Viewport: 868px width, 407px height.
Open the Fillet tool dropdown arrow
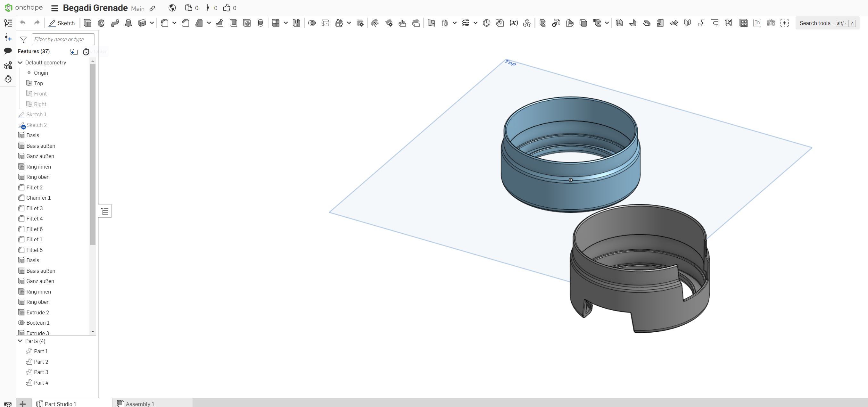[x=174, y=23]
